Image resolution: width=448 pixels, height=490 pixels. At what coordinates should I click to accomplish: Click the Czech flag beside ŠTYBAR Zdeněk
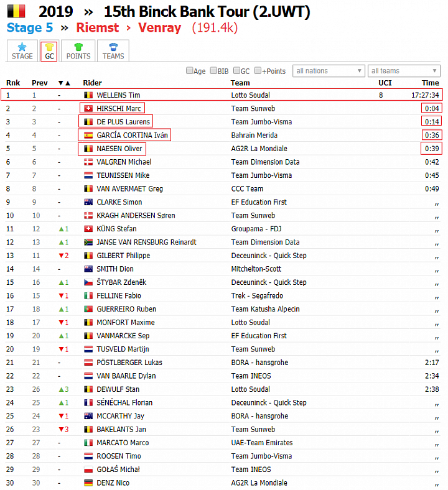pos(88,282)
